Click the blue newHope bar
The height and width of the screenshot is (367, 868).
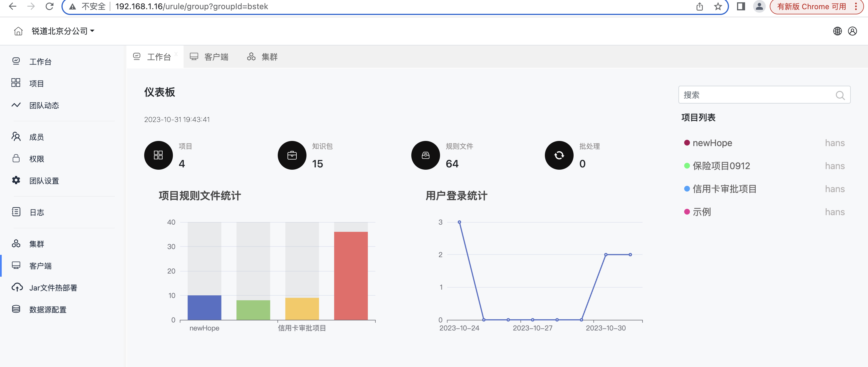[x=204, y=307]
